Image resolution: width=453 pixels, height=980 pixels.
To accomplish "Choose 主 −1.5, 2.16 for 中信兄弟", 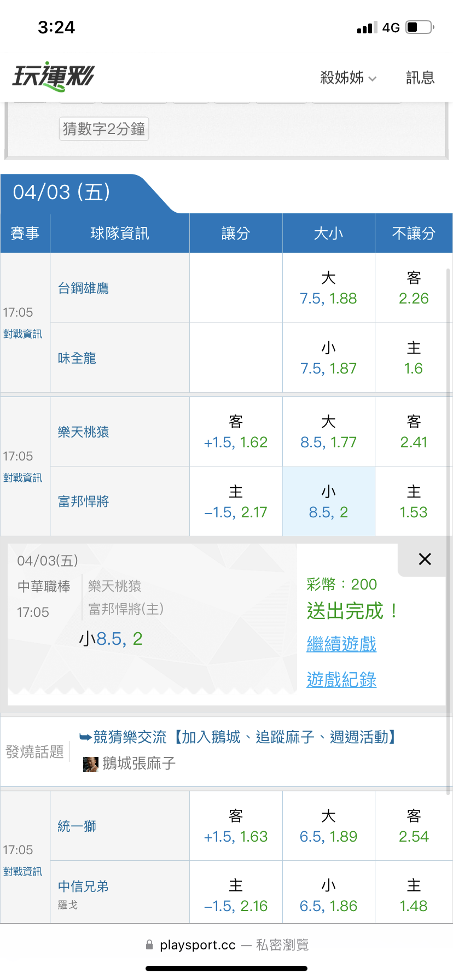I will (236, 896).
